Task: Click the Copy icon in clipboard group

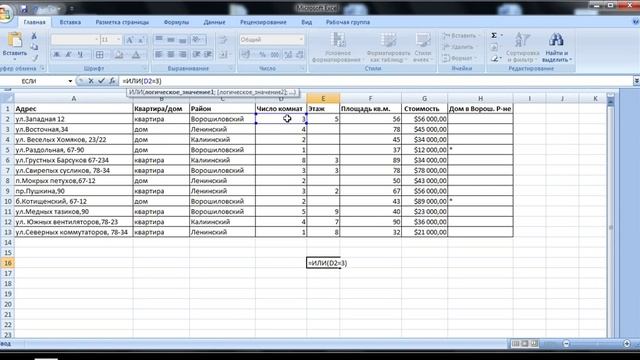Action: pyautogui.click(x=34, y=47)
